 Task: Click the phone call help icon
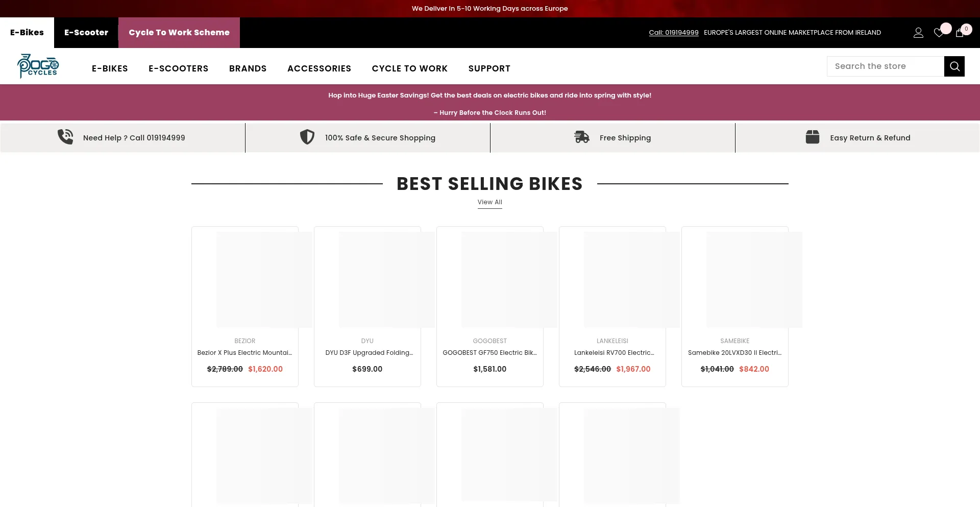tap(65, 137)
